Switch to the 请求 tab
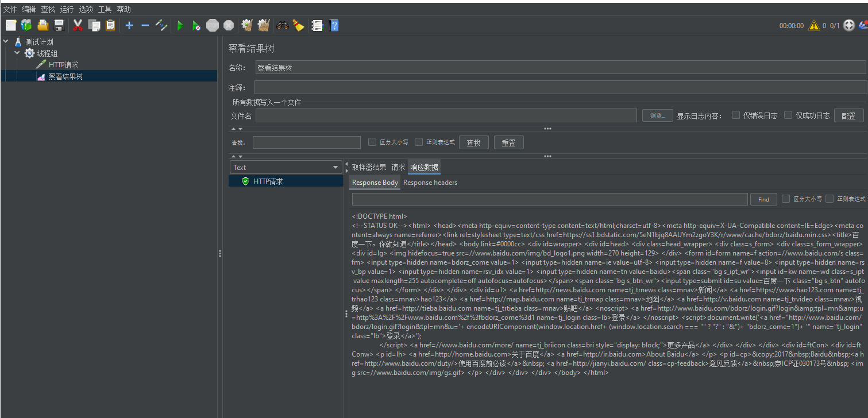 398,167
